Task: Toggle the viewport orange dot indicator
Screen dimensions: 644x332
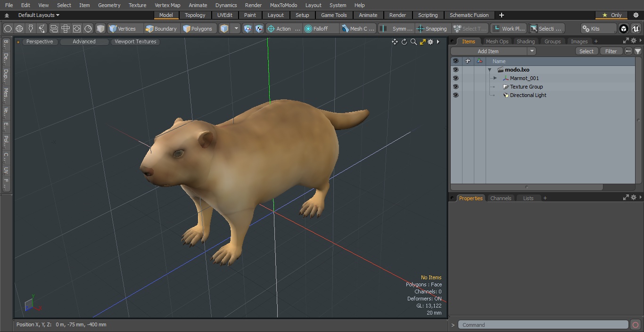Action: coord(18,42)
